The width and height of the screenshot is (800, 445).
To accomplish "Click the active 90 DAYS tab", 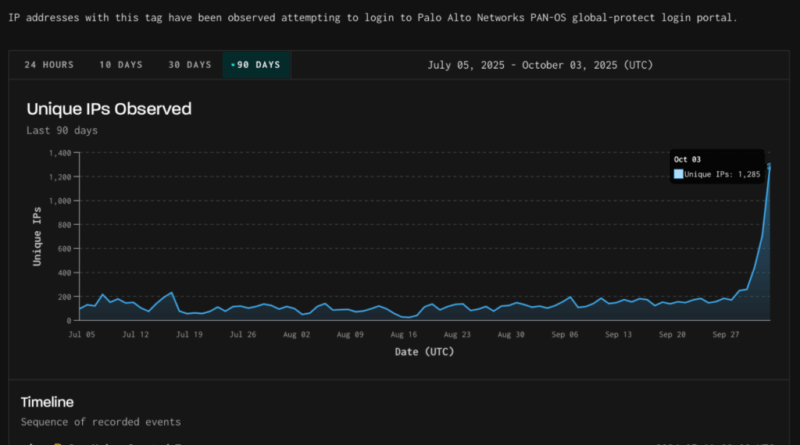I will click(256, 65).
